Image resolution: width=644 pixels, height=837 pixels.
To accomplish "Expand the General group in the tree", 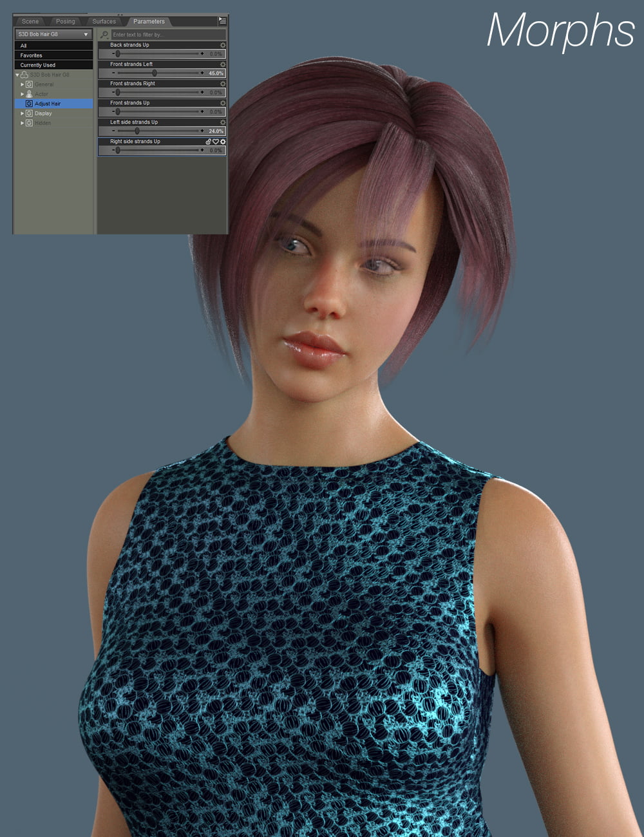I will click(x=22, y=84).
